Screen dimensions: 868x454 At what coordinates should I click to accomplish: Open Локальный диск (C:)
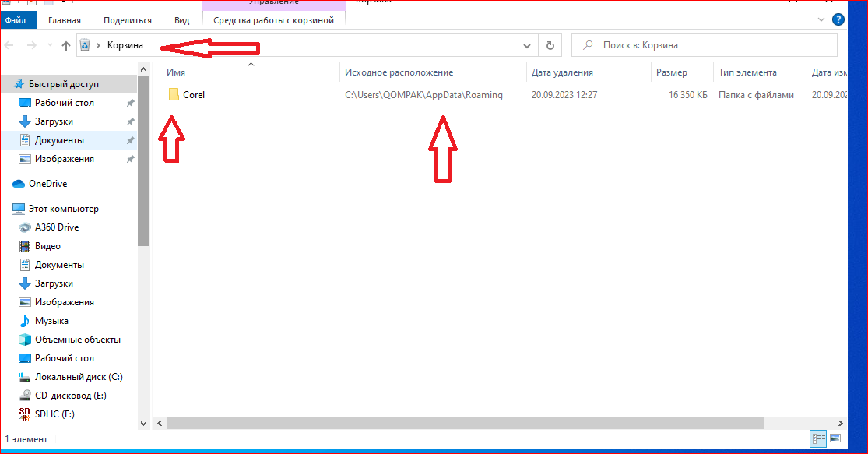tap(79, 377)
